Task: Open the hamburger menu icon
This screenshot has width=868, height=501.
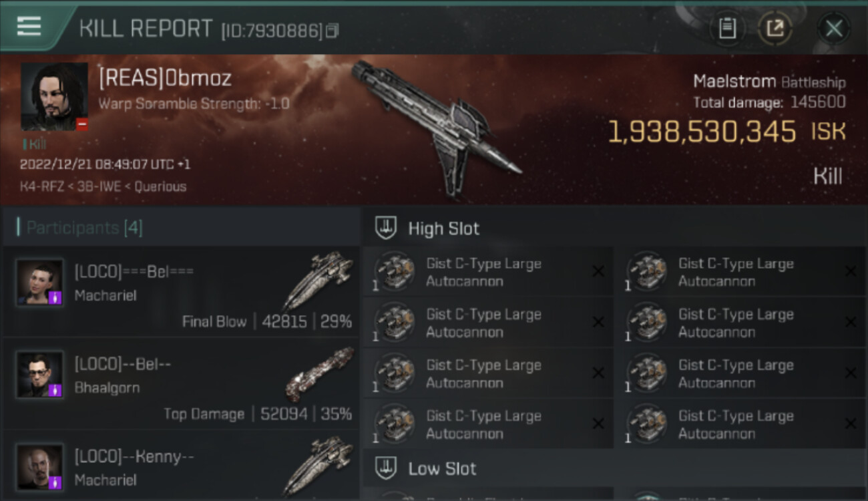Action: 29,27
